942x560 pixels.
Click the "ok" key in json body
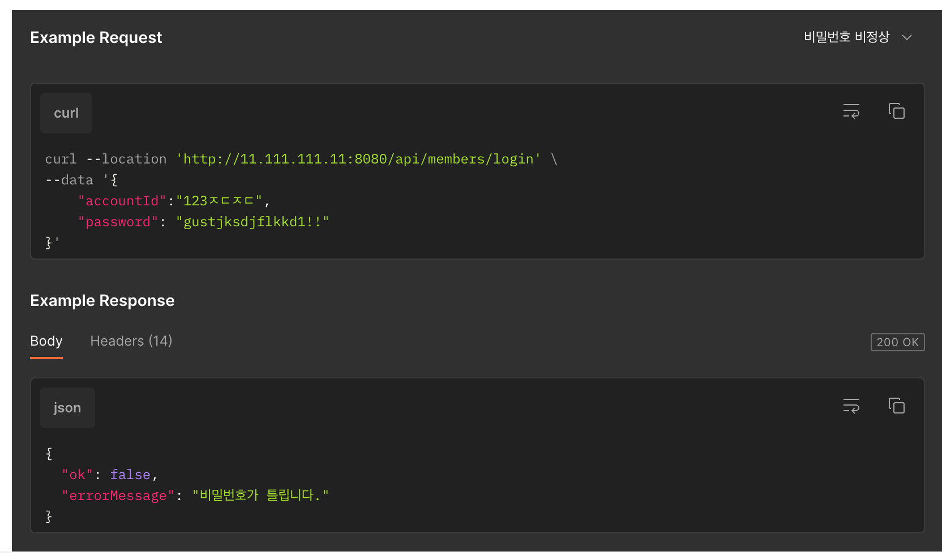(x=78, y=475)
